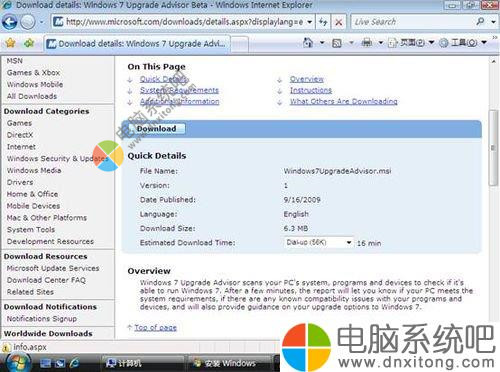Click the Add to Favorites icon
This screenshot has height=372, width=500.
(x=29, y=43)
